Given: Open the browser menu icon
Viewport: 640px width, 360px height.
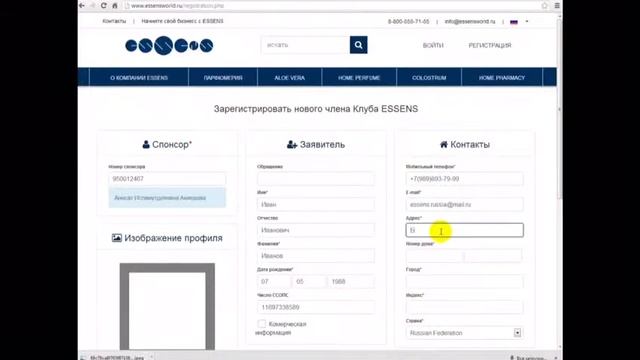Looking at the screenshot, I should coord(557,6).
